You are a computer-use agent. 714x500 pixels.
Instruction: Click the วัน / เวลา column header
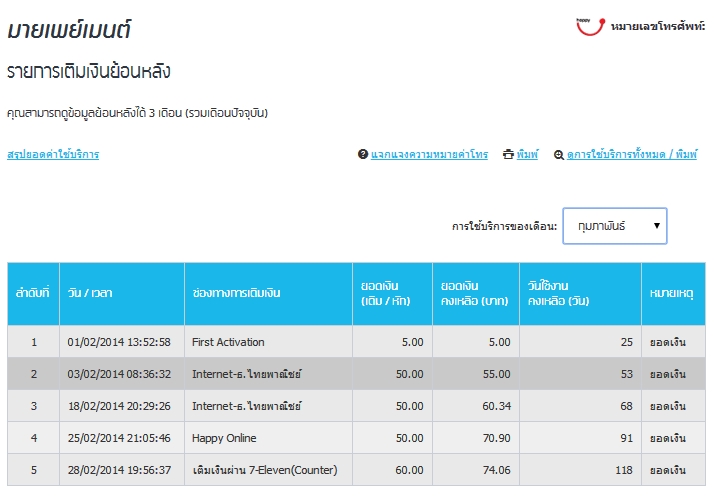(x=90, y=293)
